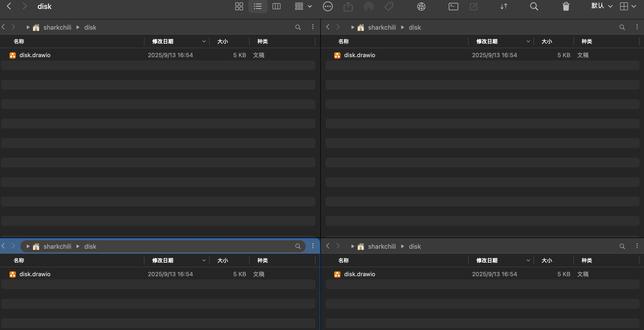Viewport: 644px width, 330px height.
Task: Toggle sort direction on top-left 修改日期 column
Action: click(204, 41)
